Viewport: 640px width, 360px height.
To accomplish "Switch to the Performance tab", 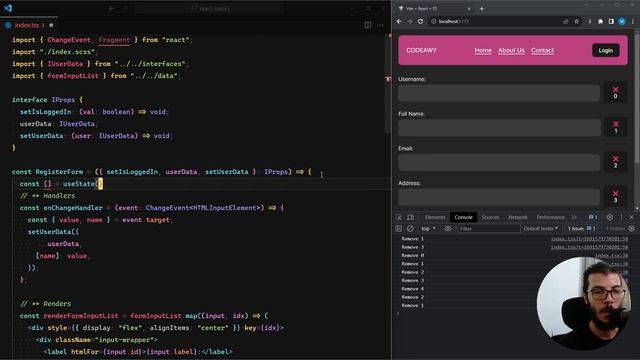I will tap(550, 218).
